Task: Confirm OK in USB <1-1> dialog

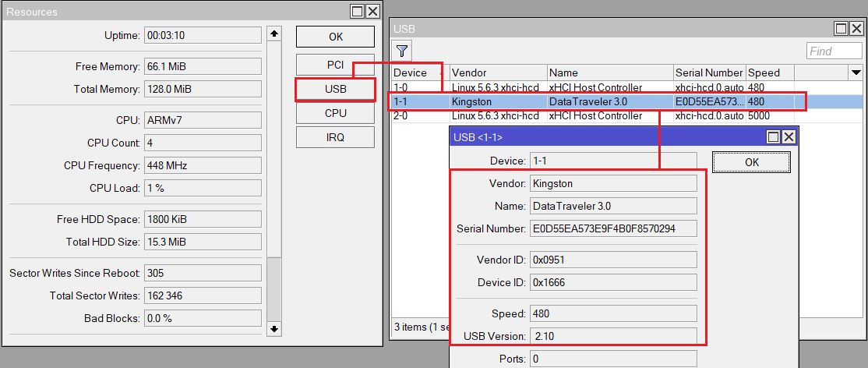Action: tap(751, 162)
